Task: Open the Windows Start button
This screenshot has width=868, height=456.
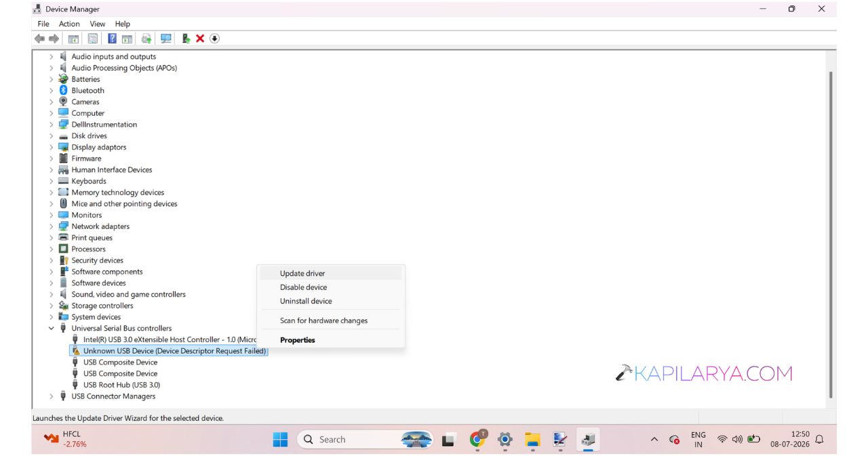Action: click(x=280, y=440)
